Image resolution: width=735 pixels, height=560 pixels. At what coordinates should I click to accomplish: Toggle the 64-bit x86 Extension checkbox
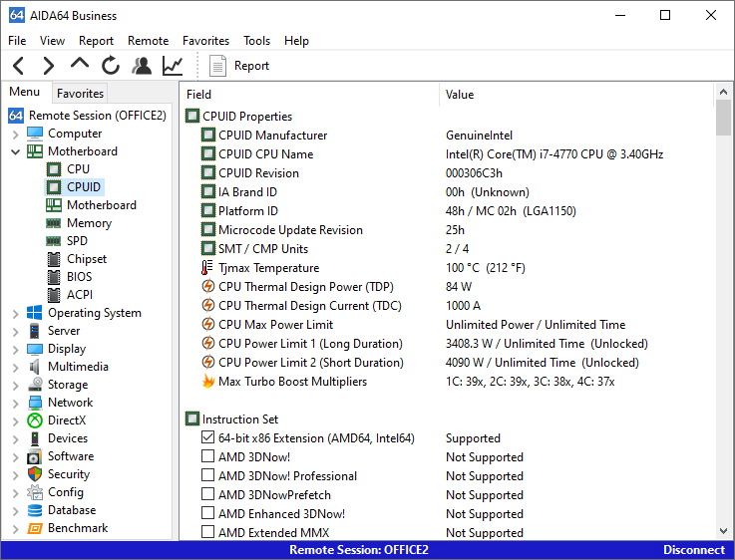point(207,437)
